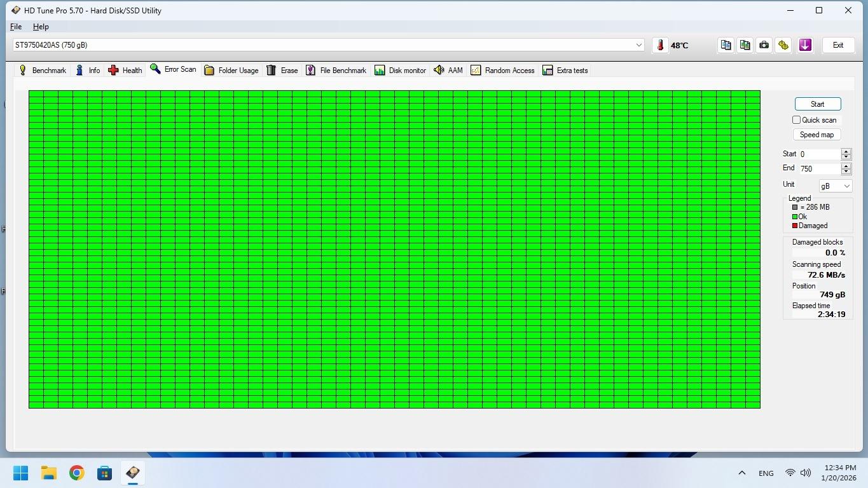Screen dimensions: 868x488
Task: Show hidden tray icons chevron
Action: pyautogui.click(x=741, y=473)
